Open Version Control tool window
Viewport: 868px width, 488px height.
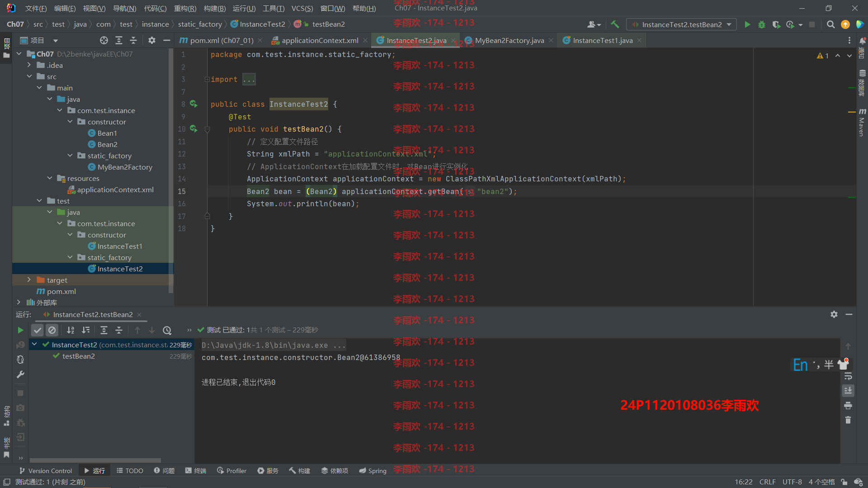pos(46,471)
